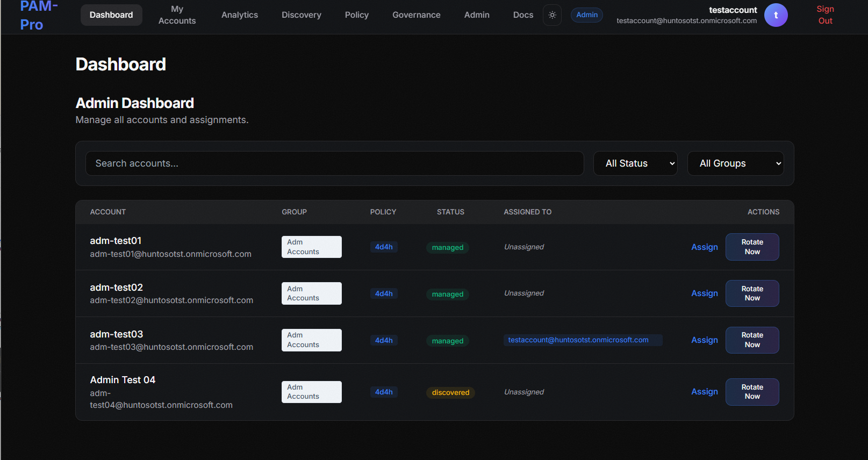868x460 pixels.
Task: Click the 4d4h policy badge for adm-test01
Action: tap(384, 247)
